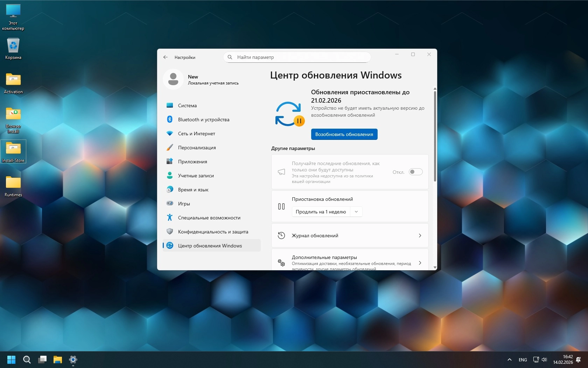Open Персонализация via the paintbrush icon

(x=170, y=148)
